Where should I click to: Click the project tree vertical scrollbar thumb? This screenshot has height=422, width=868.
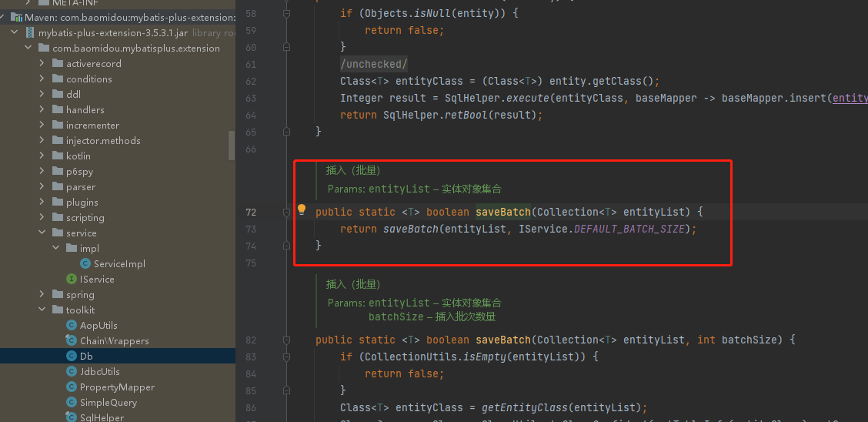coord(232,145)
